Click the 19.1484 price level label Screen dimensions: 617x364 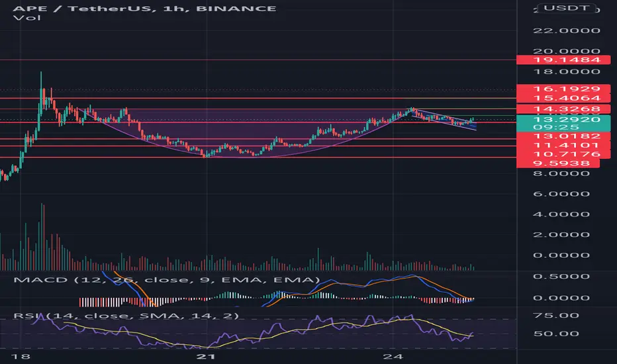[563, 60]
